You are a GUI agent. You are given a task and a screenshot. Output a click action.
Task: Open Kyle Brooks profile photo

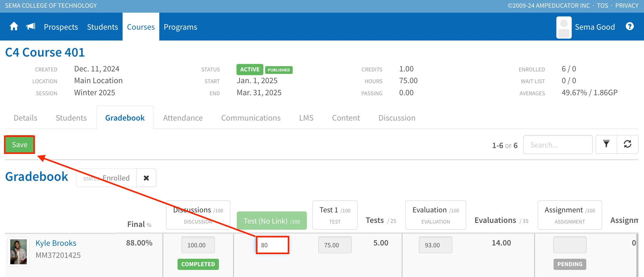(19, 252)
